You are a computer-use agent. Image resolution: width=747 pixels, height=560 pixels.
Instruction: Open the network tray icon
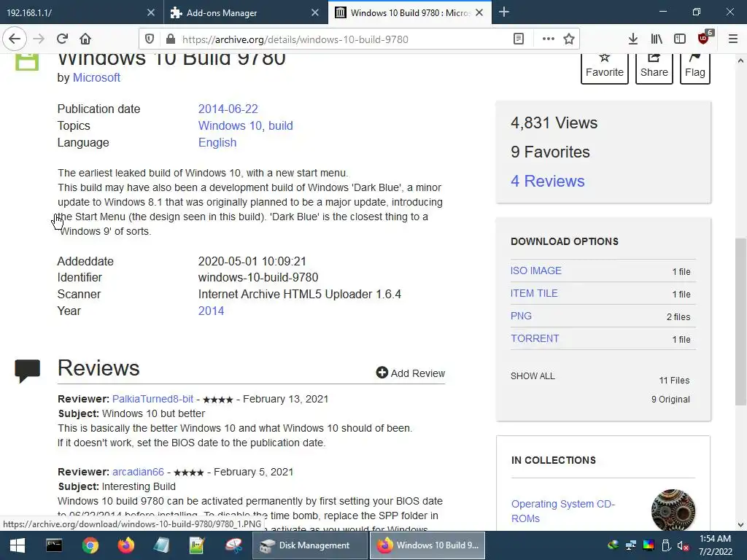pyautogui.click(x=631, y=545)
